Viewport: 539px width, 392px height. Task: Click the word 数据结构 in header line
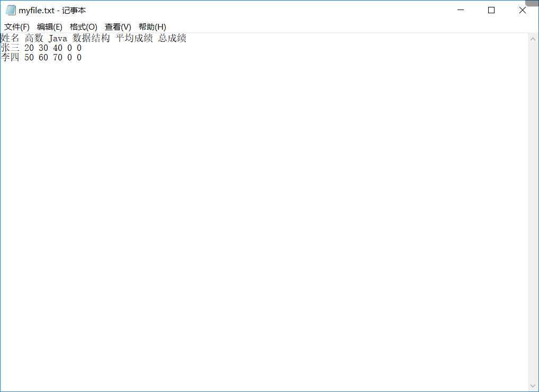(x=91, y=38)
